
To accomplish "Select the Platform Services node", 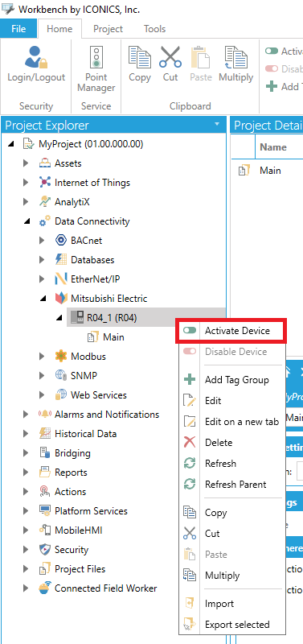I will tap(91, 511).
